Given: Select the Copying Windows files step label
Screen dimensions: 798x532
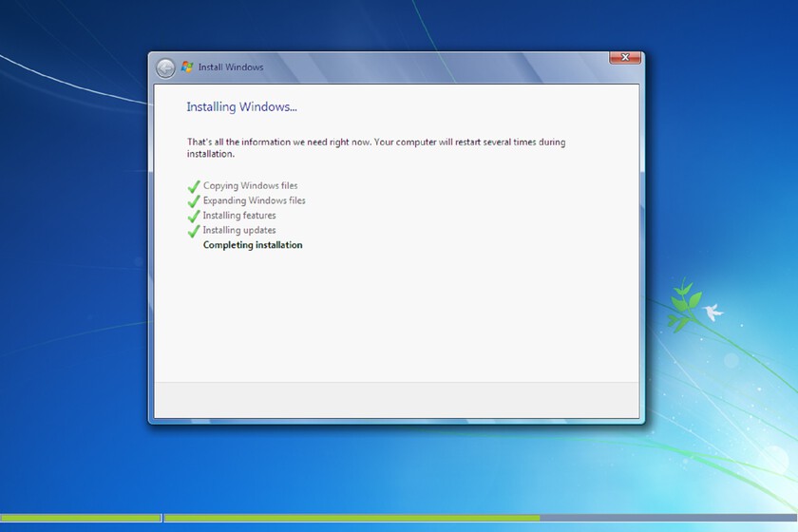Looking at the screenshot, I should point(250,186).
